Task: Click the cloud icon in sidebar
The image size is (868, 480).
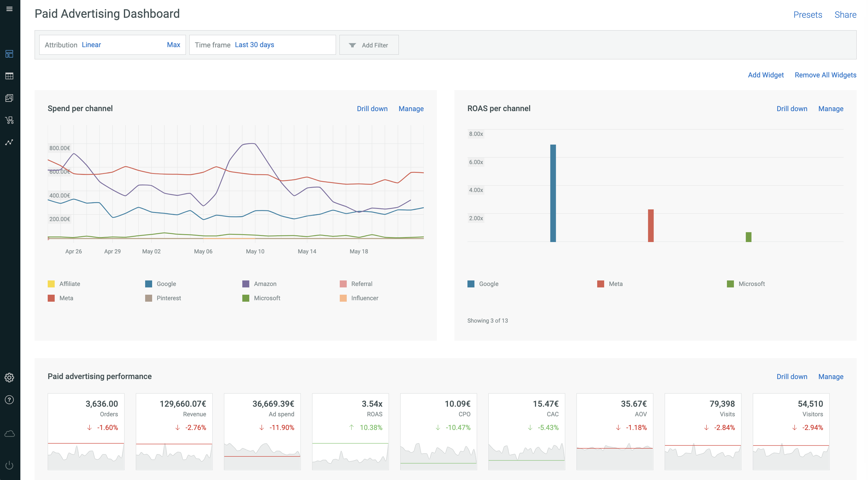Action: point(9,433)
